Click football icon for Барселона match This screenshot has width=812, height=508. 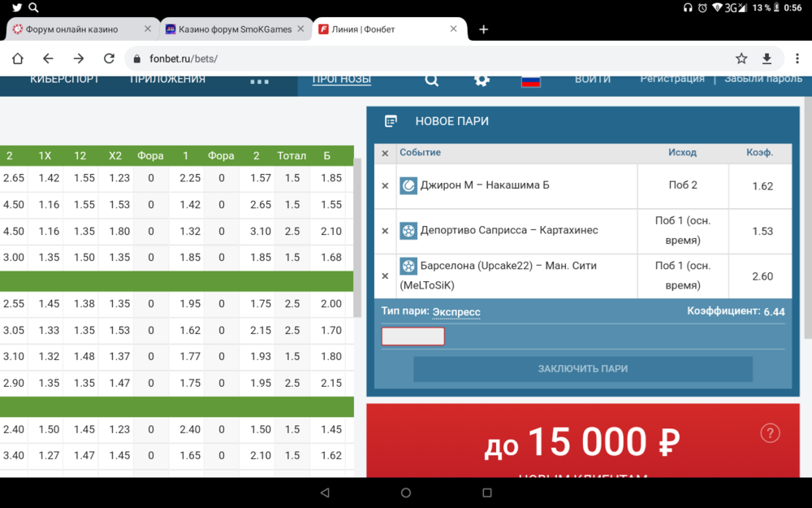click(408, 266)
